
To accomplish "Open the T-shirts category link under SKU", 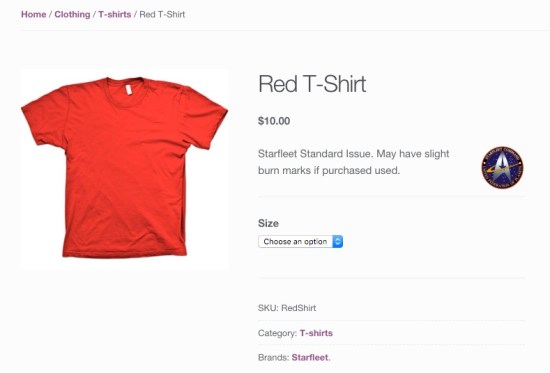I will 316,333.
